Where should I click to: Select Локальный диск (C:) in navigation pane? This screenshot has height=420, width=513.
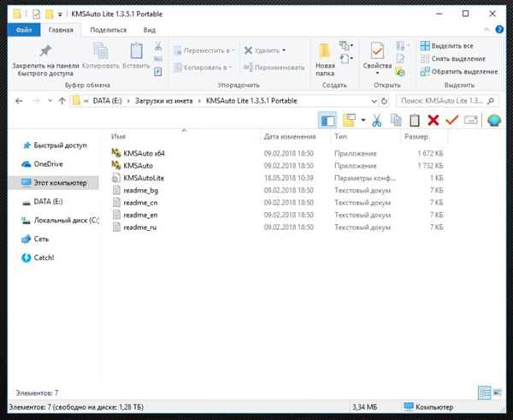point(60,221)
